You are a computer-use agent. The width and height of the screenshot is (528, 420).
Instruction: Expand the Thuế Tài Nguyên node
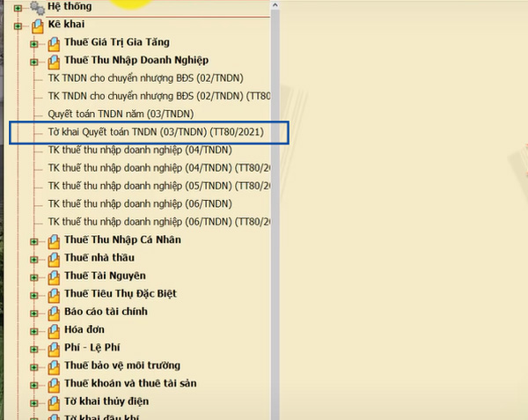34,276
